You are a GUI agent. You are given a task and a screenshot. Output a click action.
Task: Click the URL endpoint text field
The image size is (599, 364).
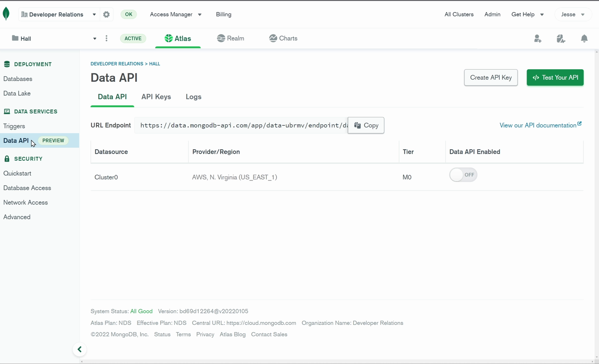click(241, 125)
